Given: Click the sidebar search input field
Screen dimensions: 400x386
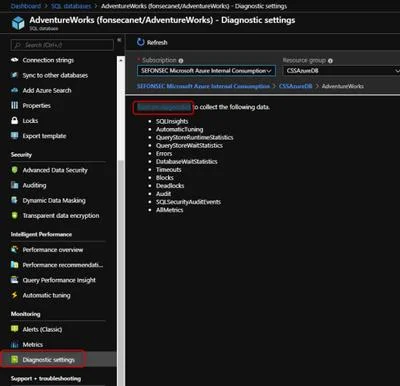Looking at the screenshot, I should [x=62, y=45].
